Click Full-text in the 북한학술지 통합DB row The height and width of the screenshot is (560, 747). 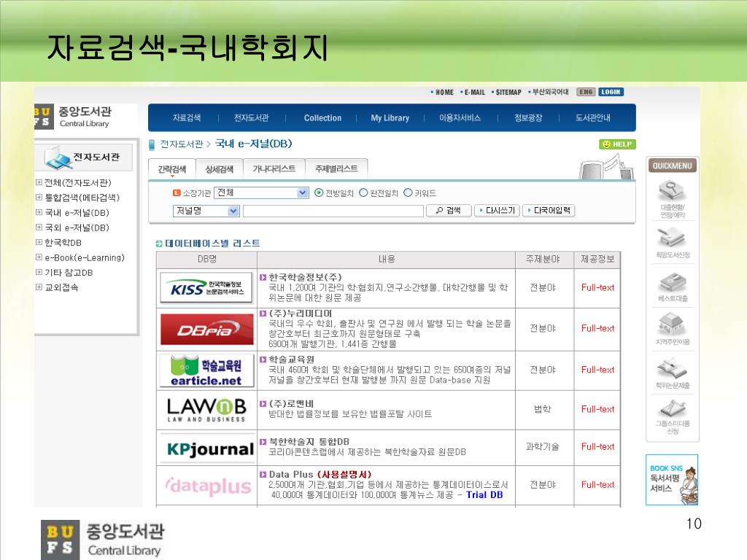click(597, 447)
